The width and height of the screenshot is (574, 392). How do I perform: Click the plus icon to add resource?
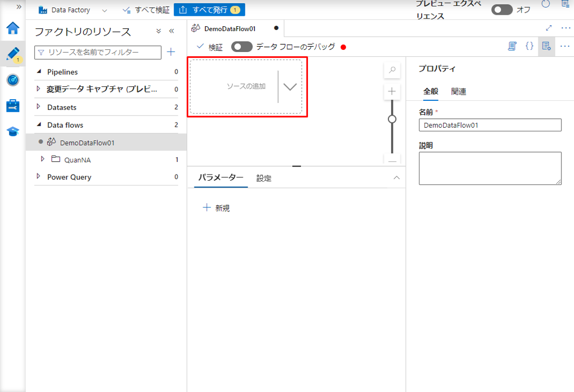(x=171, y=52)
